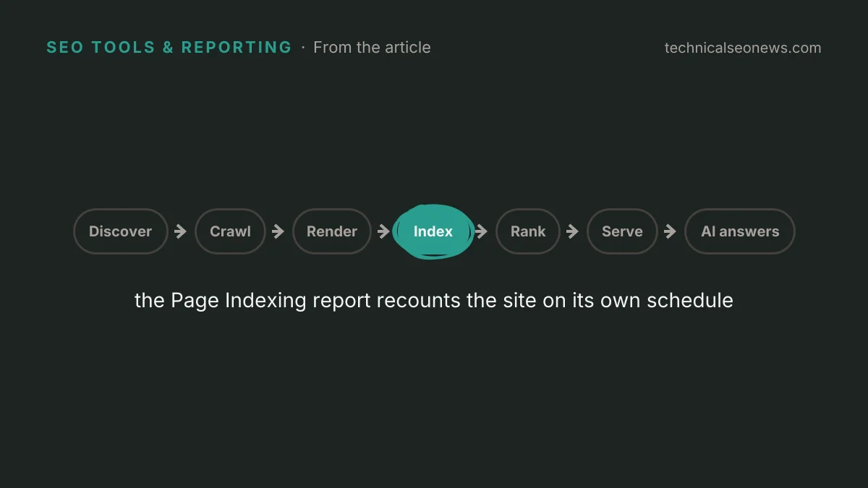
Task: Click the Page Indexing report caption text
Action: (434, 301)
